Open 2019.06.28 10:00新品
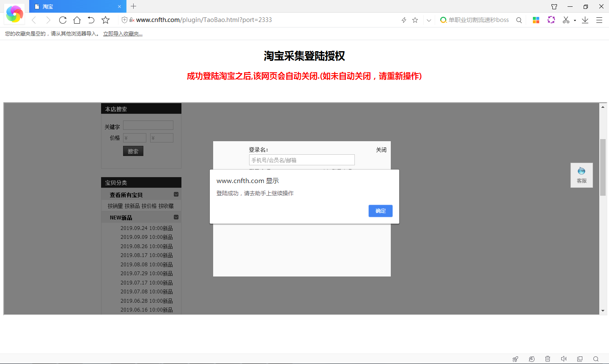The width and height of the screenshot is (609, 364). [146, 301]
